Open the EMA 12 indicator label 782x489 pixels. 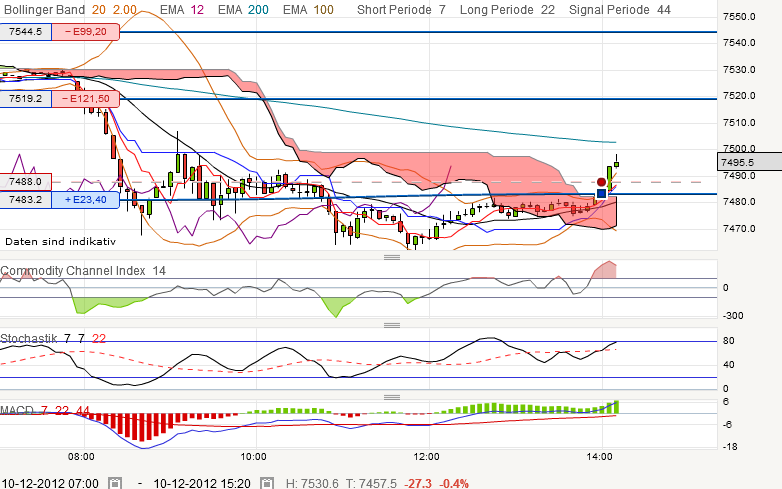[x=182, y=9]
